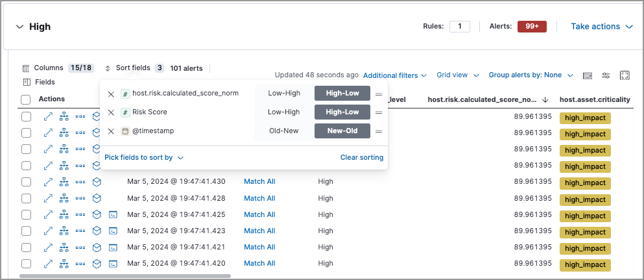Screen dimensions: 644x280
Task: Tick the select-all checkbox in the header
Action: (x=26, y=99)
